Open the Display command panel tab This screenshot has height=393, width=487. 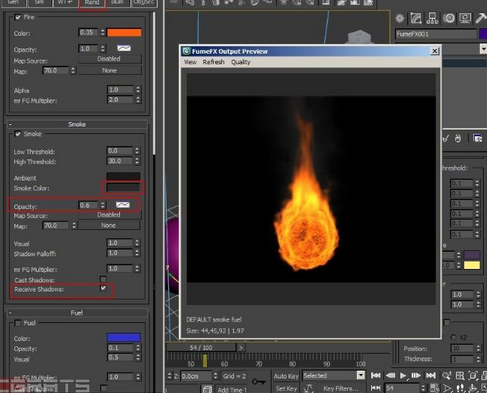pyautogui.click(x=465, y=18)
